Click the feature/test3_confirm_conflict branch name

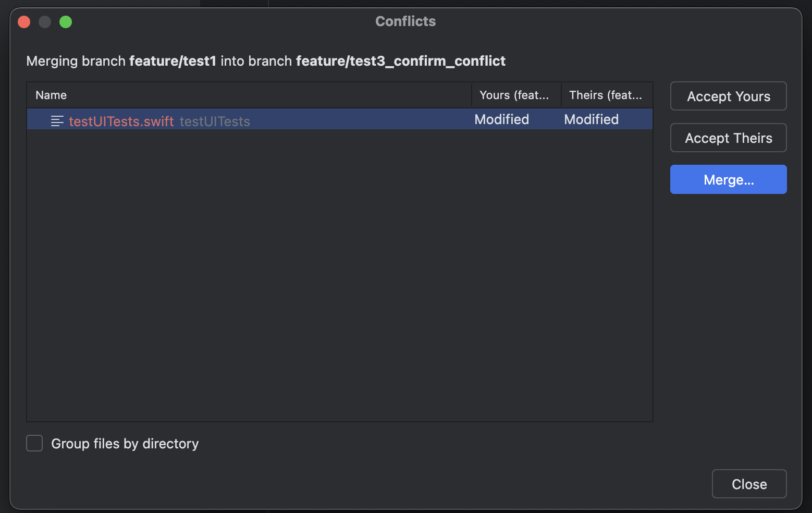coord(400,61)
